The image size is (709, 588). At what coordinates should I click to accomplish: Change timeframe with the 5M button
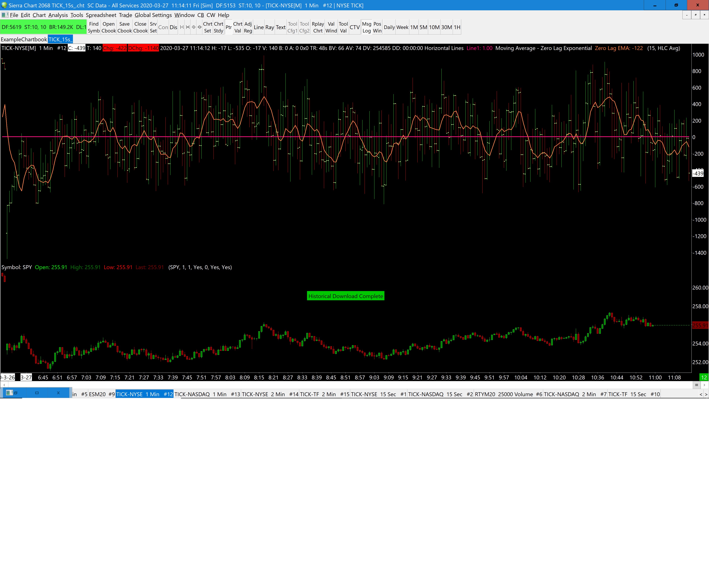pos(423,27)
